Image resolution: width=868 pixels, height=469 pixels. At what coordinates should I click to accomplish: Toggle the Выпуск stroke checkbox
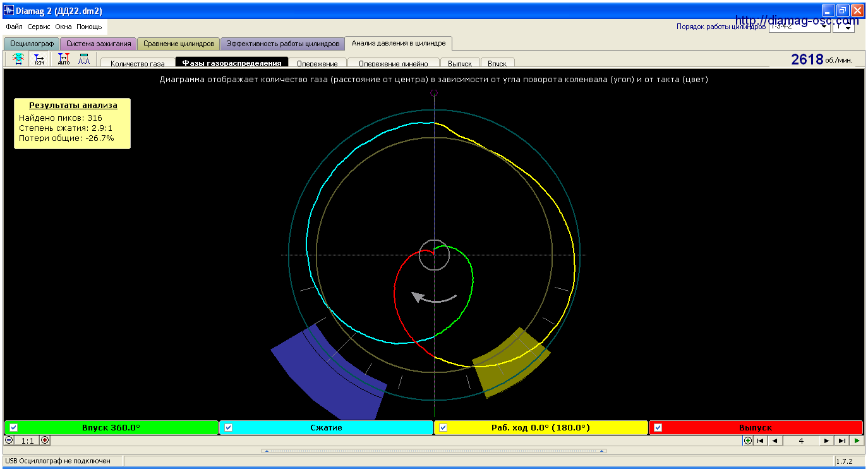(658, 427)
